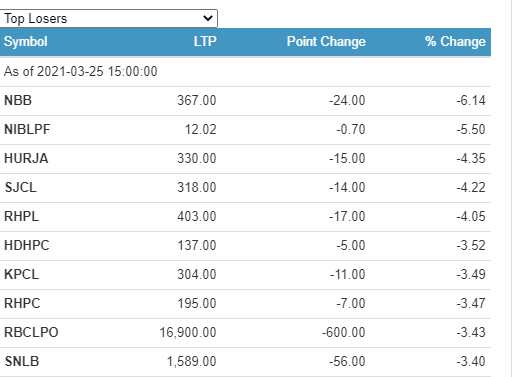Open RHPL stock details
Viewport: 515px width, 377px height.
[21, 216]
